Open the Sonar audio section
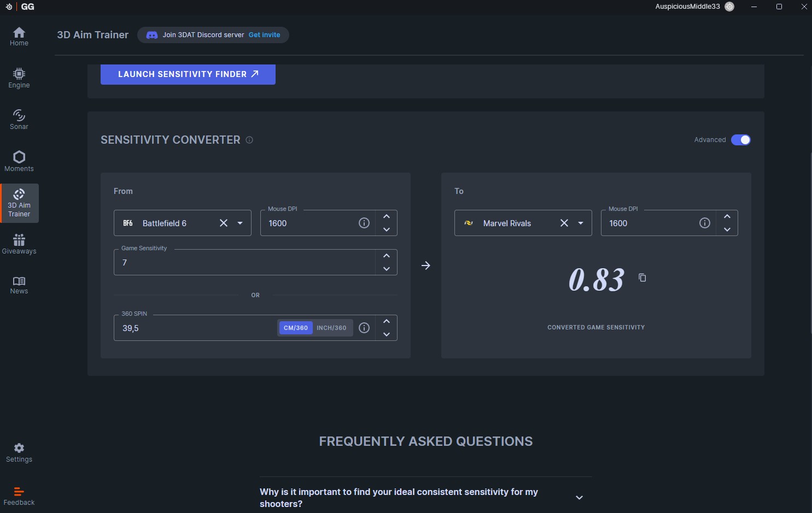Image resolution: width=812 pixels, height=513 pixels. [19, 120]
